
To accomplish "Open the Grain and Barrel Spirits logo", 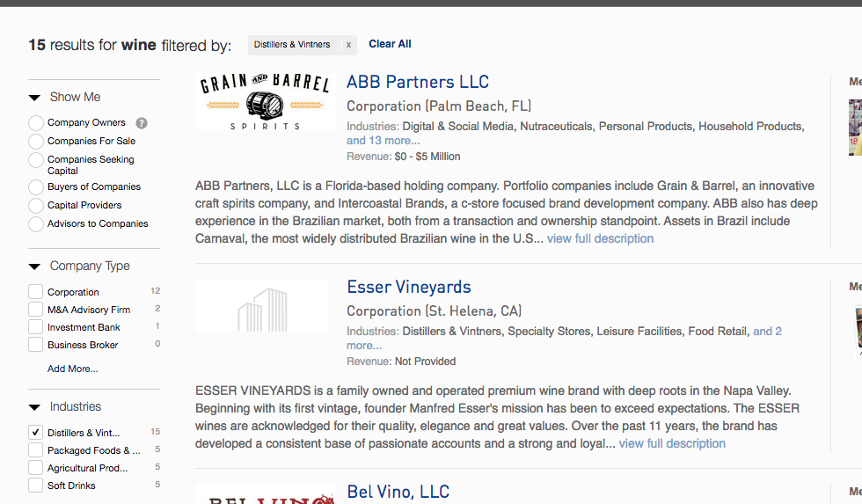I will pyautogui.click(x=266, y=102).
